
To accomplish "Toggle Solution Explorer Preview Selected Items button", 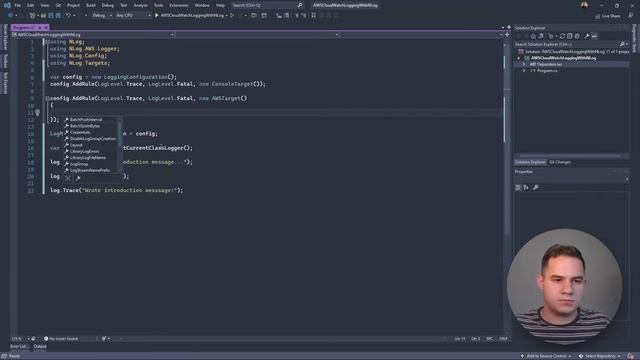I will point(594,36).
